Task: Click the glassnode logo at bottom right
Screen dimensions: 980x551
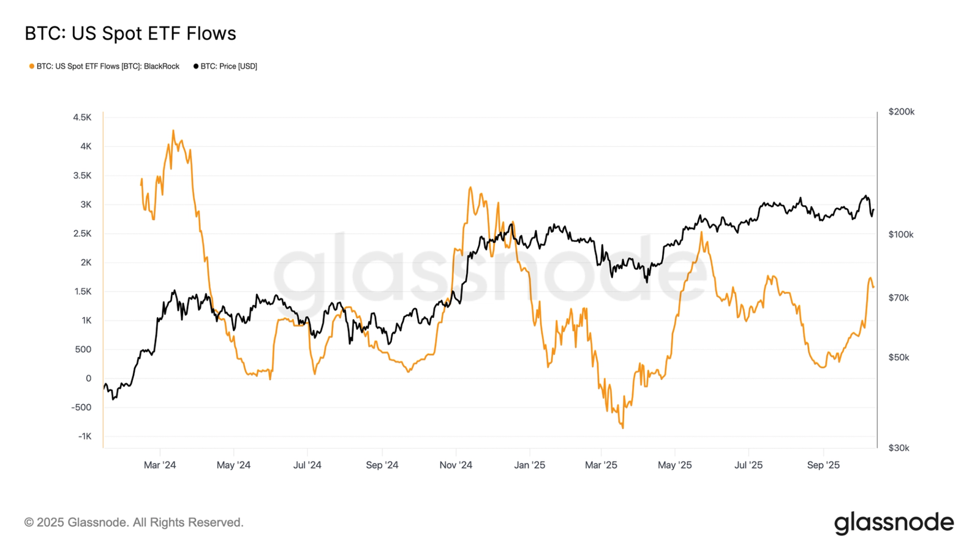Action: point(894,523)
